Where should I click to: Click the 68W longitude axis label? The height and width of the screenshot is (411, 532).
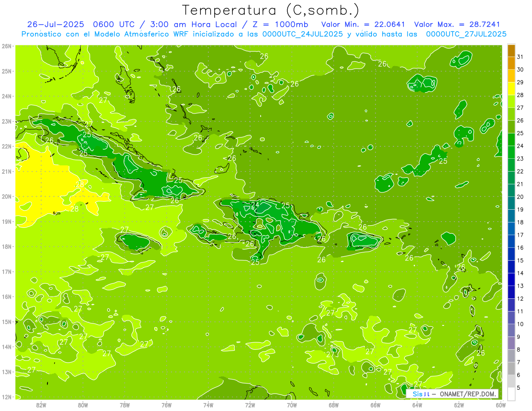pos(334,405)
